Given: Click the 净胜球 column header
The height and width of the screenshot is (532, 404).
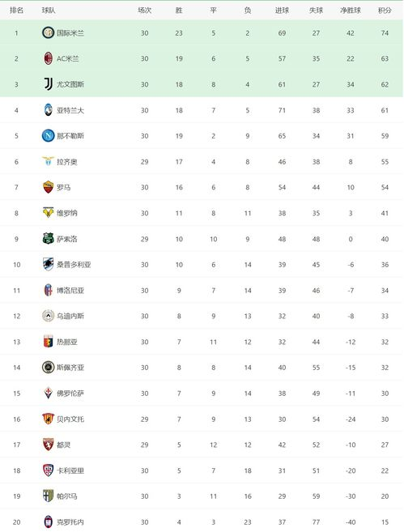Looking at the screenshot, I should point(351,11).
